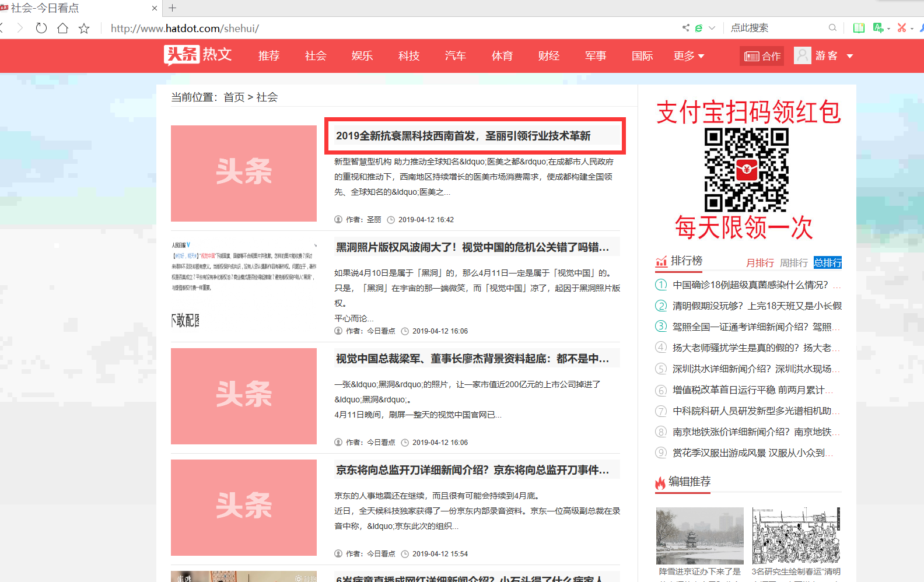Screen dimensions: 924x582
Task: Click the 首页 breadcrumb link
Action: pos(234,97)
